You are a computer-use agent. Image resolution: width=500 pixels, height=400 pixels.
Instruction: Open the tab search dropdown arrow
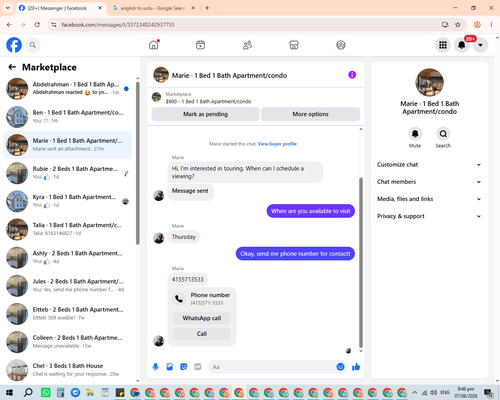point(8,8)
